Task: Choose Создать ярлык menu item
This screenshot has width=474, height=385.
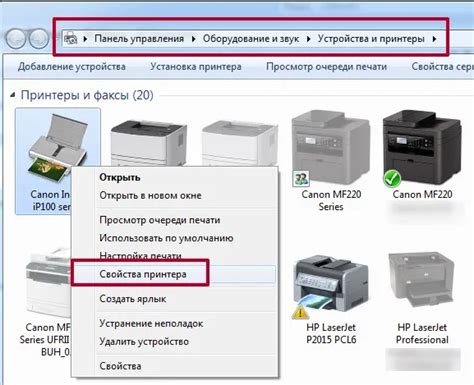Action: coord(133,299)
